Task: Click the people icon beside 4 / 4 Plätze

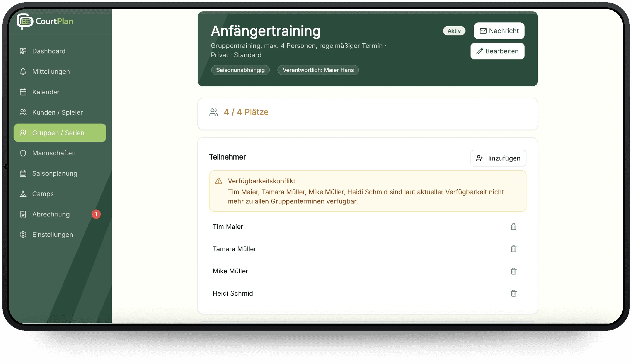Action: pyautogui.click(x=214, y=112)
